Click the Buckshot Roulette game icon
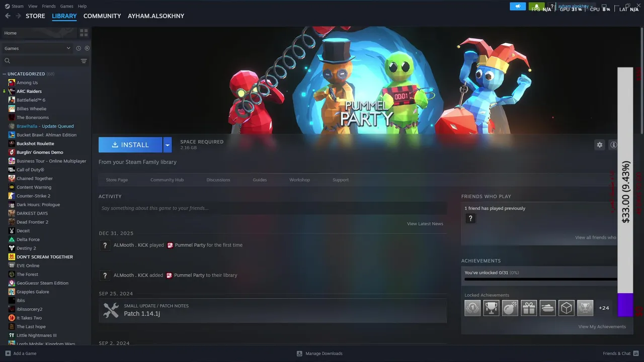 pos(12,143)
